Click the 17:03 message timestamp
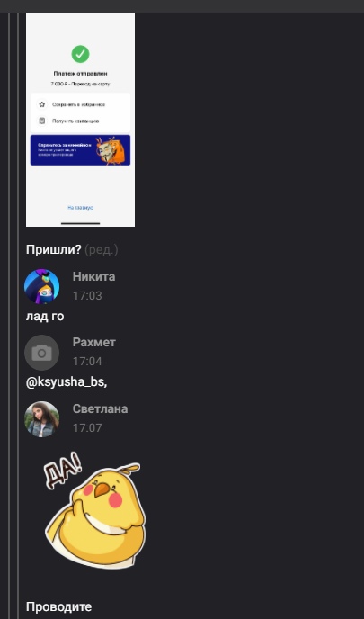The height and width of the screenshot is (619, 364). 87,296
